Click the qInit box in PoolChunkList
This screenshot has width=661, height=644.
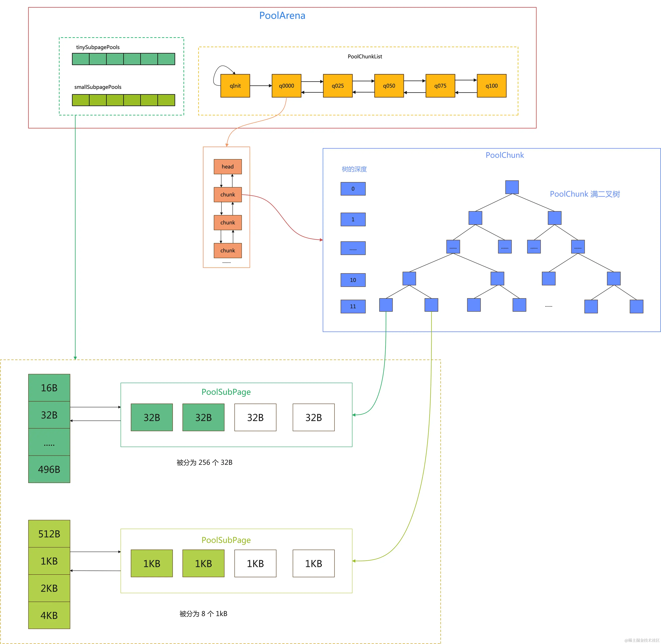pos(235,86)
